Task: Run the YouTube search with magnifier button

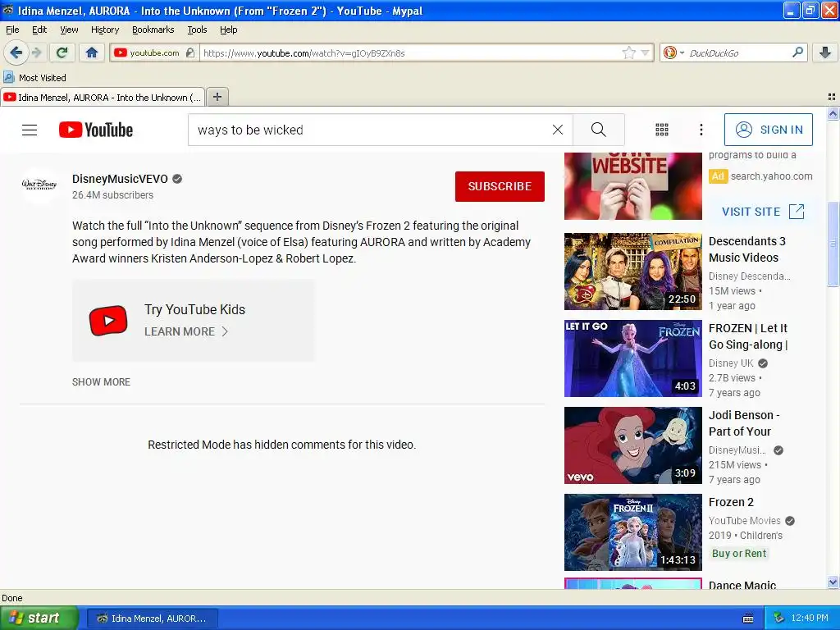Action: (598, 130)
